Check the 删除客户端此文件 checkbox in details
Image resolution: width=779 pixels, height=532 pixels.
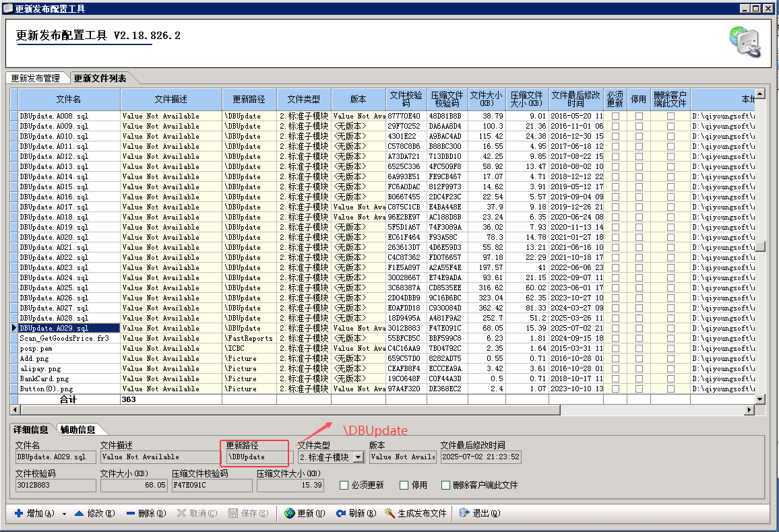(446, 485)
